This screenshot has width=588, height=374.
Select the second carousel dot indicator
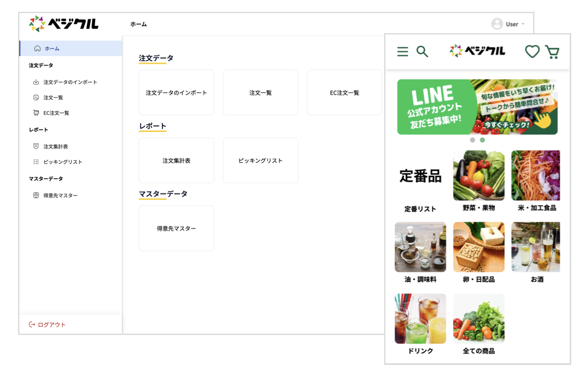point(482,140)
